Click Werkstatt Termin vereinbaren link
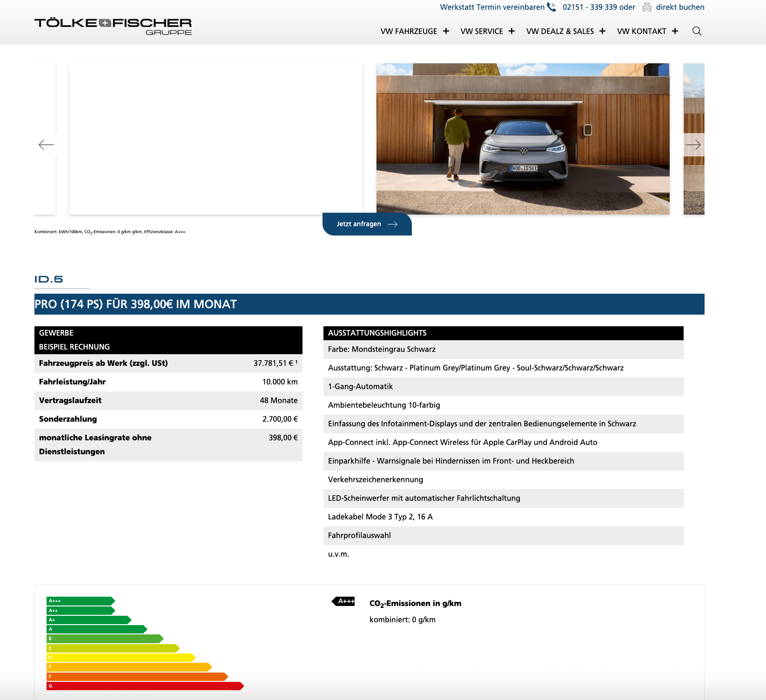This screenshot has height=700, width=766. [492, 7]
